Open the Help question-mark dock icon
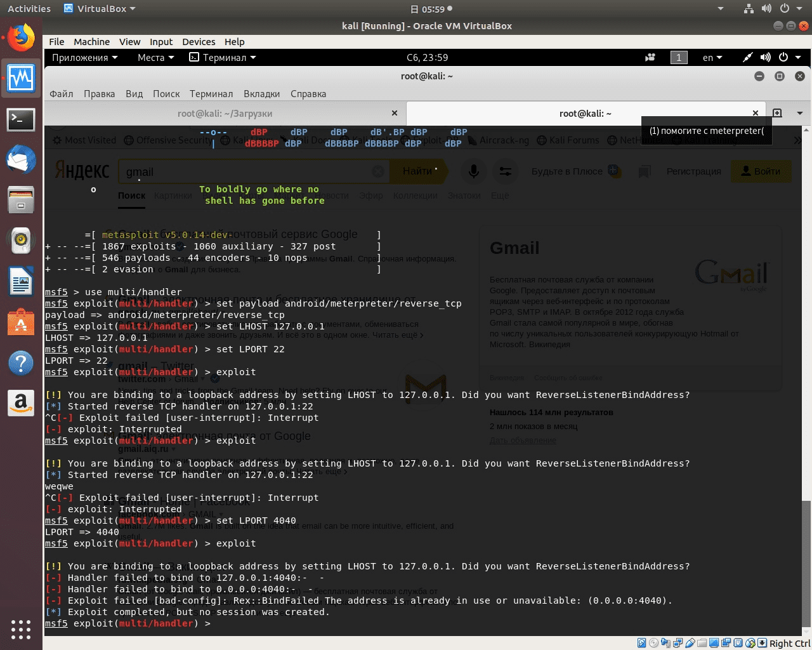 [21, 362]
